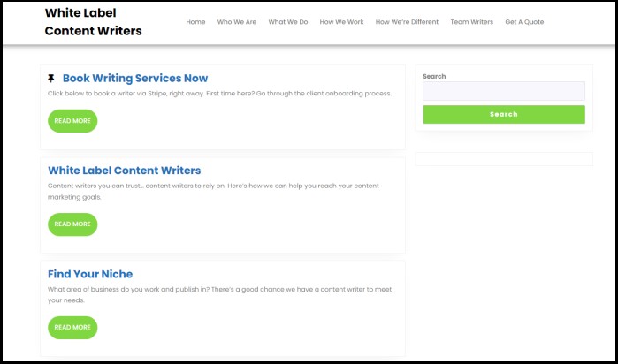Click the 'Search' label above the field
The image size is (618, 364).
tap(434, 77)
